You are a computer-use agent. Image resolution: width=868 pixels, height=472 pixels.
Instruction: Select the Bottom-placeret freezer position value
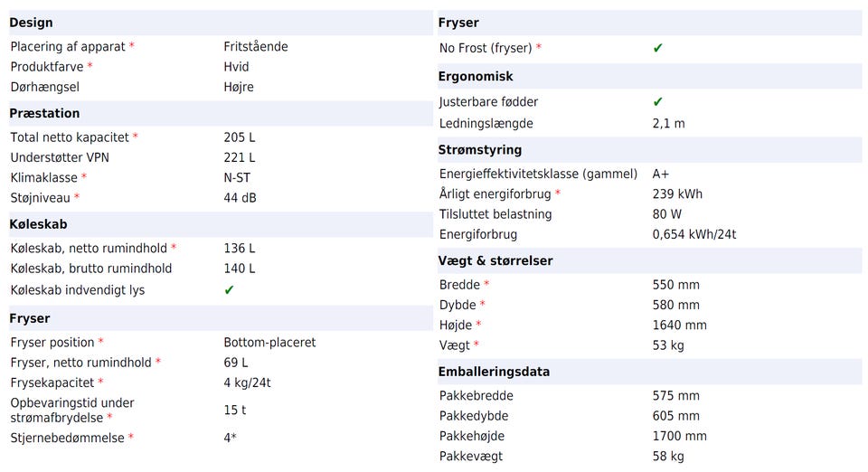tap(269, 343)
